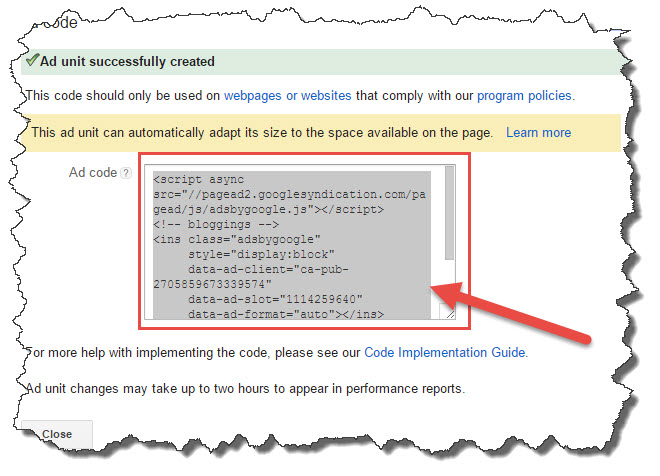
Task: Click the green checkmark success icon
Action: 32,60
